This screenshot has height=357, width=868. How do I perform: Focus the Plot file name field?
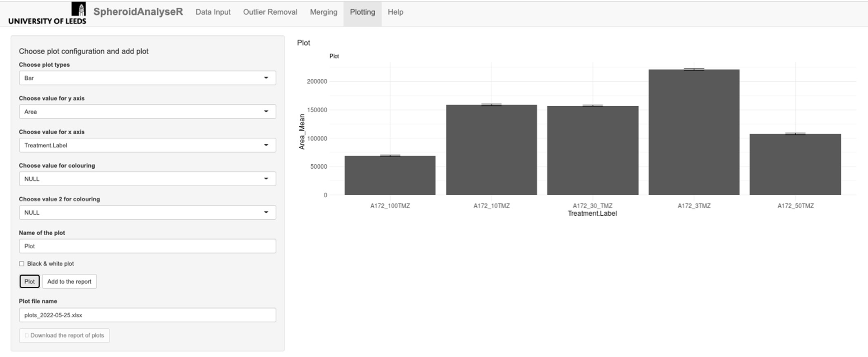pos(147,315)
